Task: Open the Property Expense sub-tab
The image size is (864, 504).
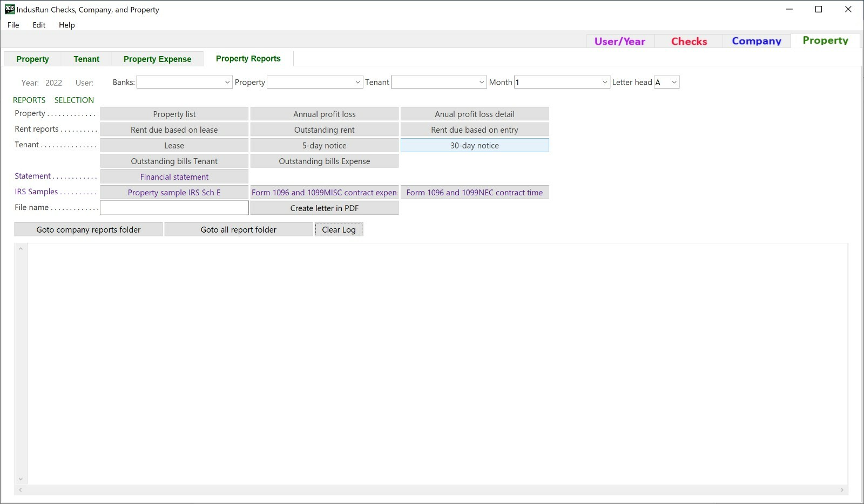Action: click(157, 59)
